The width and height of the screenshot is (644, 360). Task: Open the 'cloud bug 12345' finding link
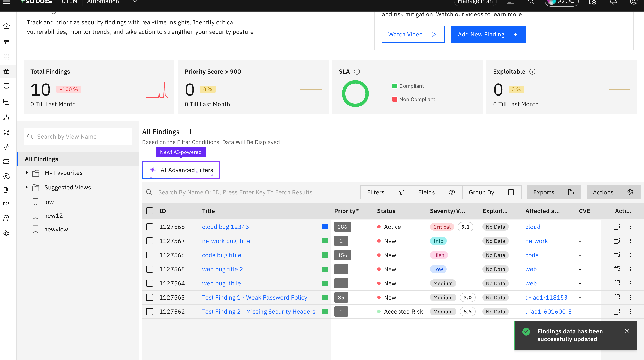[225, 227]
